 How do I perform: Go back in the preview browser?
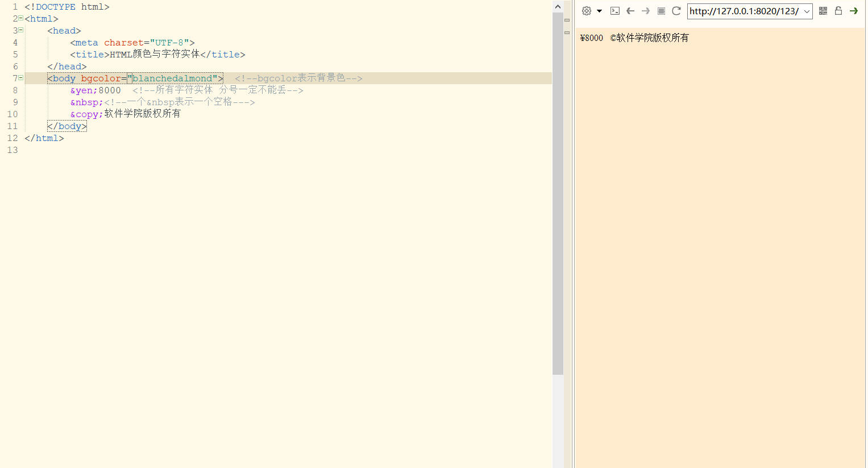point(630,11)
